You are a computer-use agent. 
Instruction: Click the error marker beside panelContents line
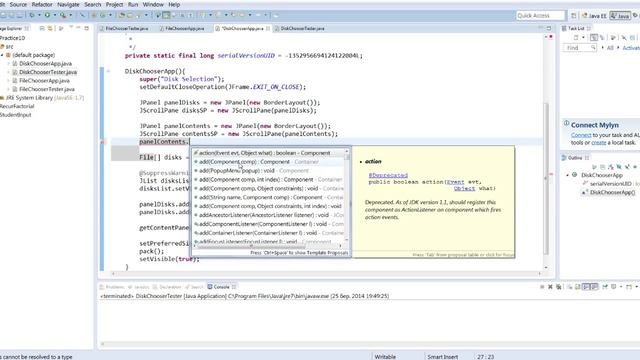pos(103,142)
